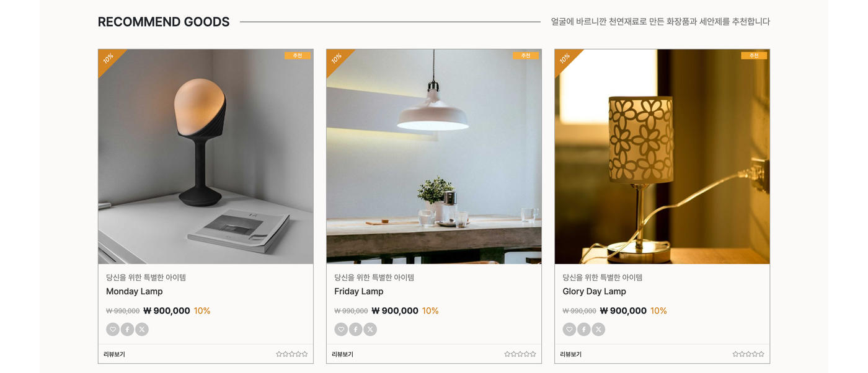This screenshot has height=373, width=868.
Task: Click the Glory Day Lamp product title
Action: pos(594,291)
